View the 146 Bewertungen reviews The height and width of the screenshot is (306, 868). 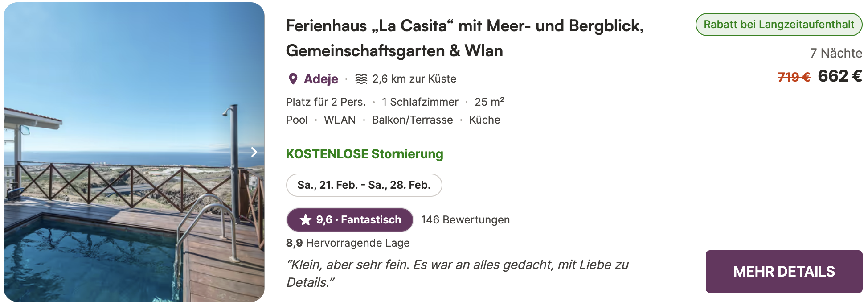click(x=465, y=220)
